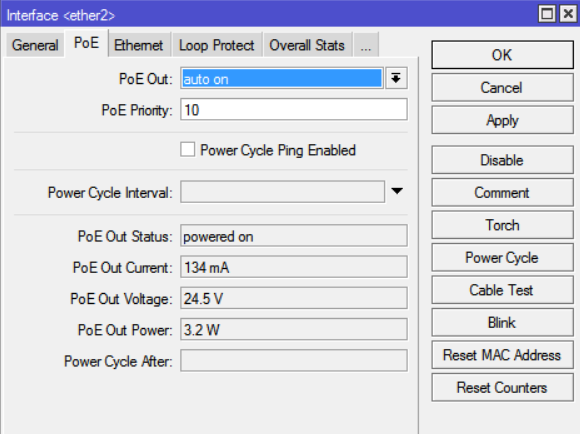
Task: Enable Power Cycle Ping checkbox
Action: [188, 150]
